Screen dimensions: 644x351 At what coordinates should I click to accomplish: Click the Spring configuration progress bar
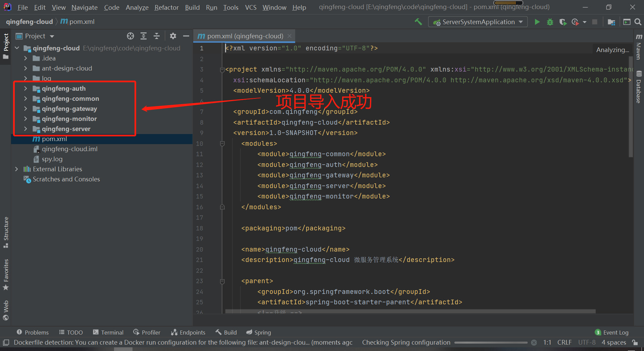[491, 343]
